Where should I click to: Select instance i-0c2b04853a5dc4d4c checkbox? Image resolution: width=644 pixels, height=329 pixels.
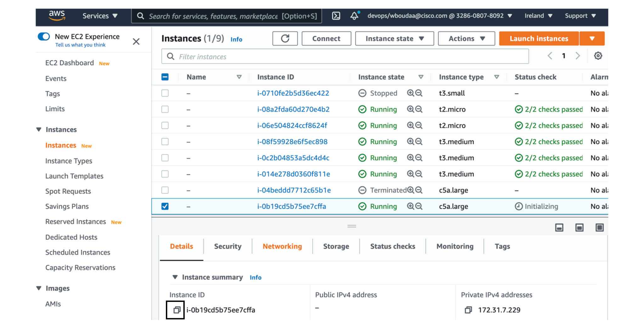pyautogui.click(x=165, y=158)
